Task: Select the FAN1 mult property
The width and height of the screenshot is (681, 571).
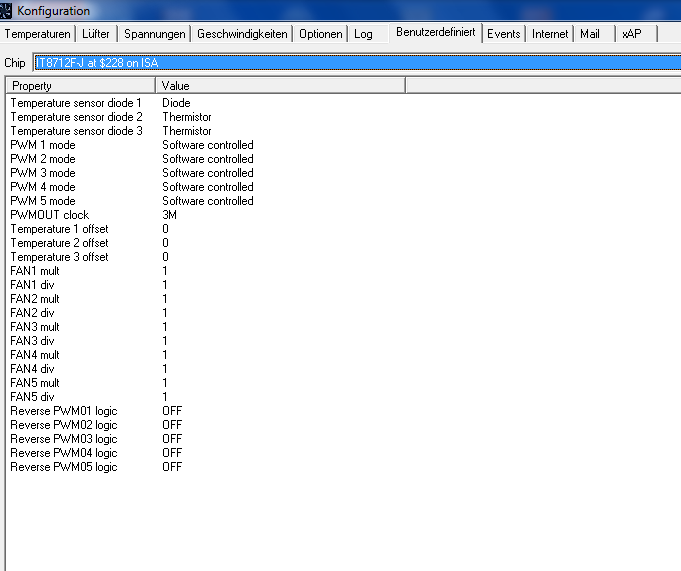Action: [x=35, y=271]
